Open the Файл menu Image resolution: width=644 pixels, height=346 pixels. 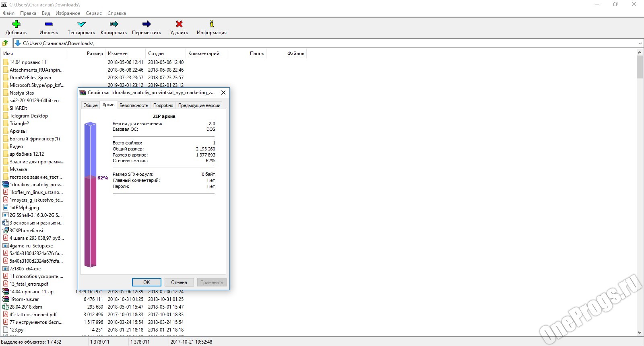pos(8,13)
